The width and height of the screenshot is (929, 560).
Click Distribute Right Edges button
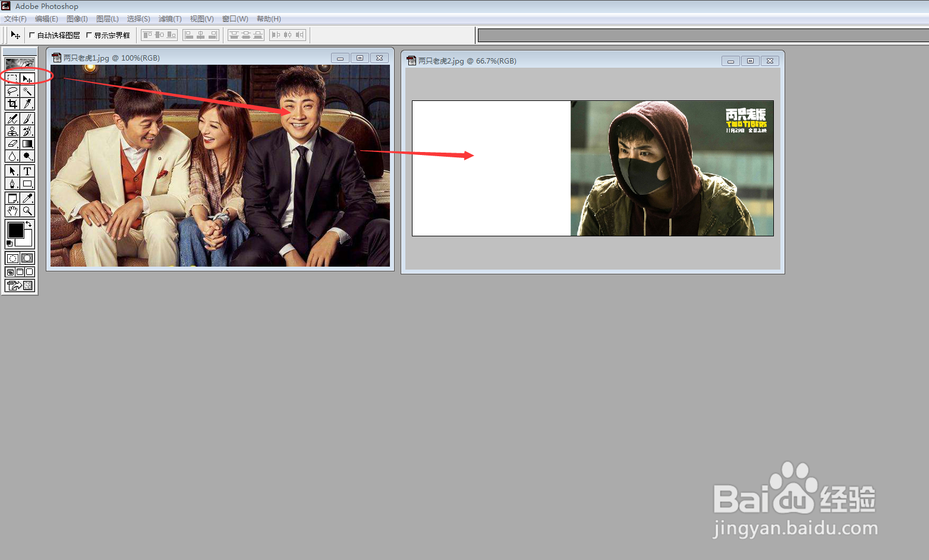click(300, 35)
